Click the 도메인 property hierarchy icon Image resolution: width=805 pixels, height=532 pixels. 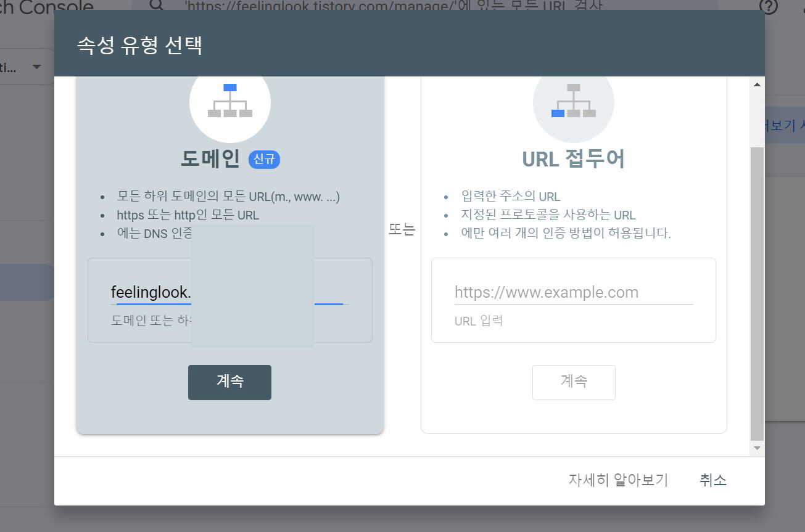tap(229, 103)
